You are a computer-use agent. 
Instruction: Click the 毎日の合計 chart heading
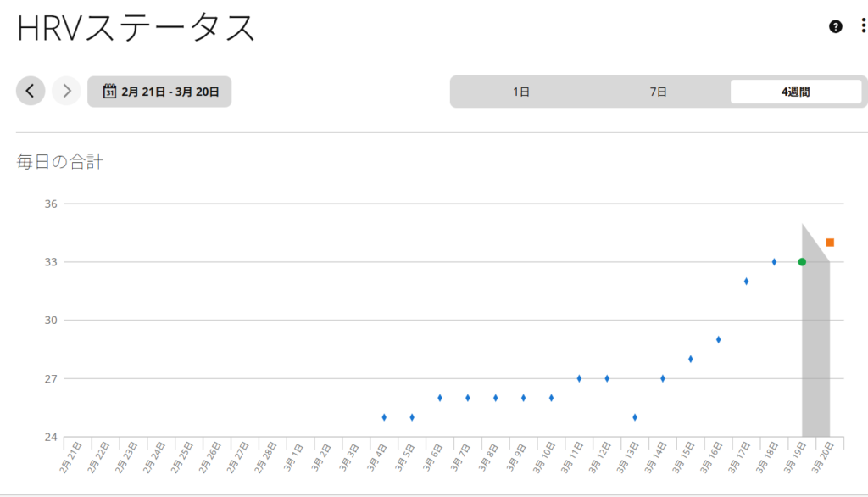[59, 161]
